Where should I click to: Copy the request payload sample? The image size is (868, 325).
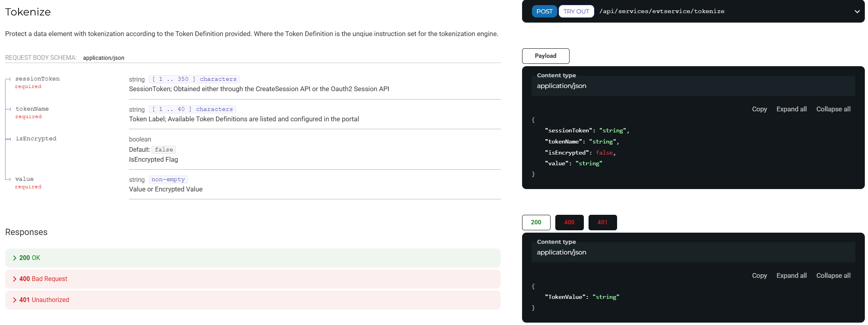[759, 109]
